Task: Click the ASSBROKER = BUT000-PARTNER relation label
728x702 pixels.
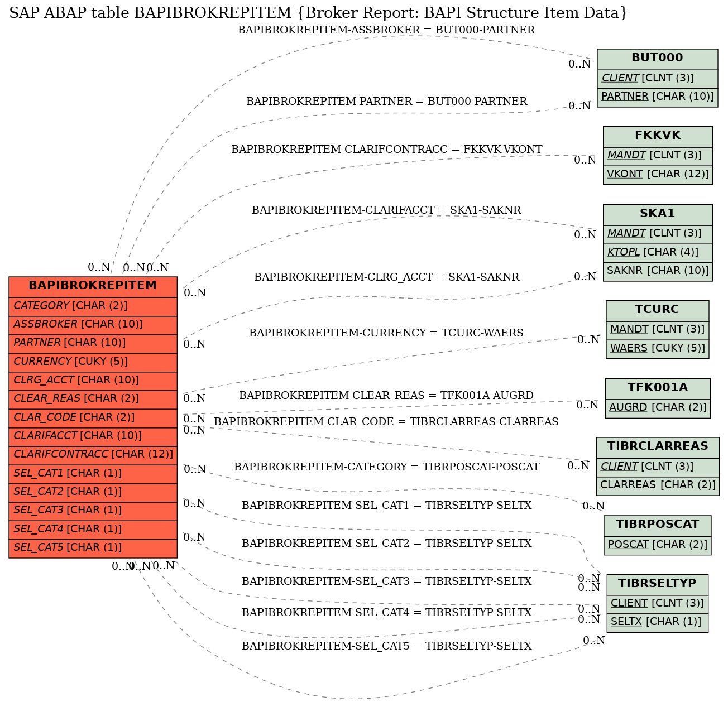Action: point(386,30)
